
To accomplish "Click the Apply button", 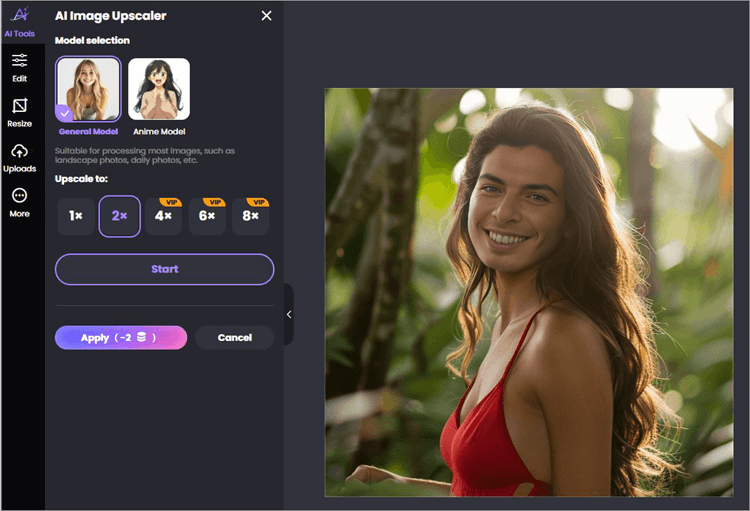I will coord(120,338).
